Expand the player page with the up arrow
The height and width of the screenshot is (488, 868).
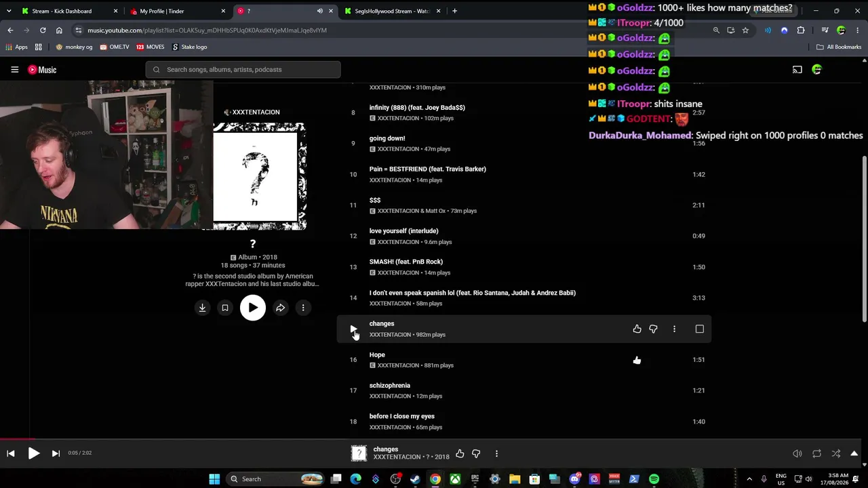click(x=854, y=453)
